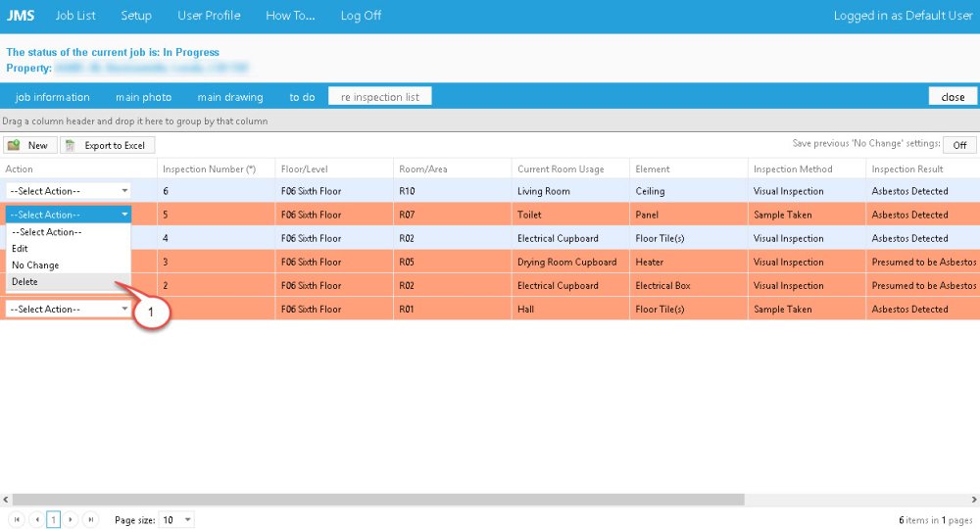Sort by Current Room Usage column header
The width and height of the screenshot is (980, 529).
tap(561, 169)
